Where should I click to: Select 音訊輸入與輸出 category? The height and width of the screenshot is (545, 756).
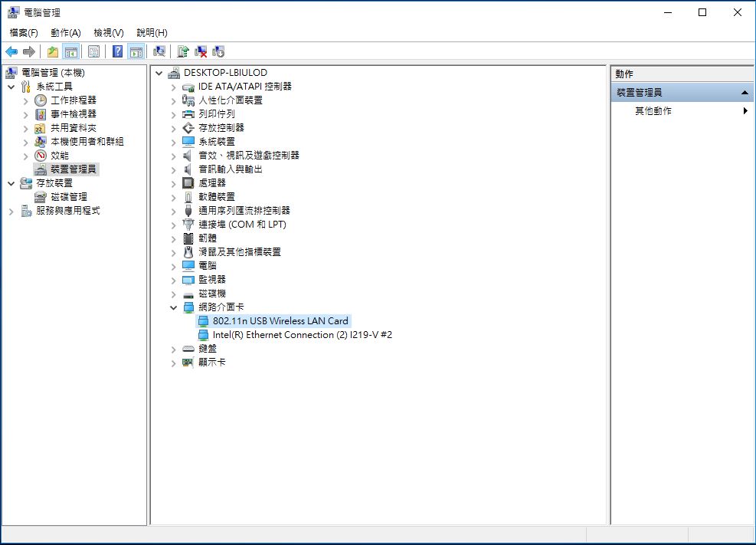[231, 169]
